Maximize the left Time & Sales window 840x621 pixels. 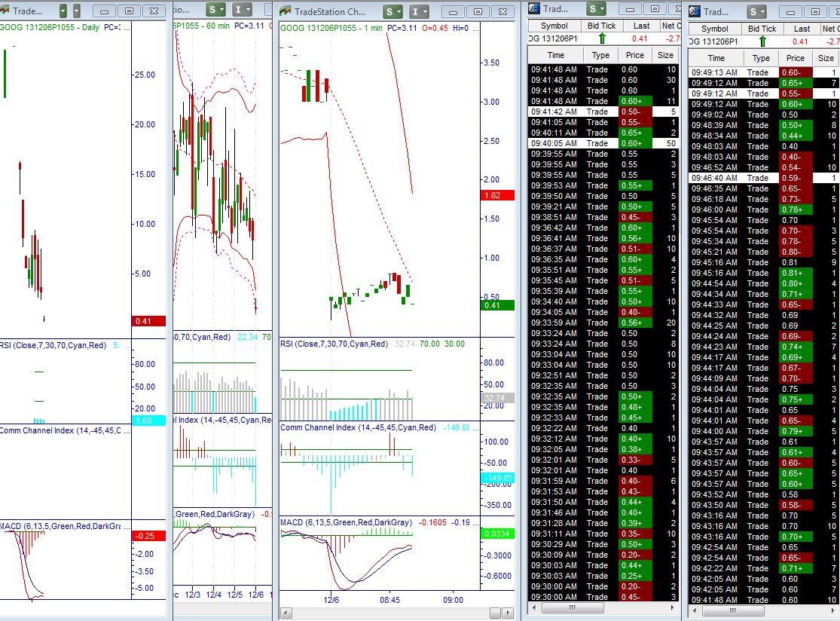(x=655, y=8)
